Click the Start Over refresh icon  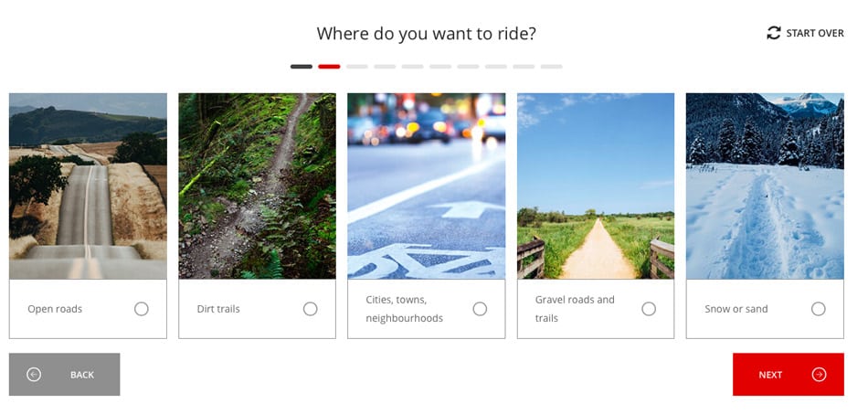pyautogui.click(x=773, y=33)
